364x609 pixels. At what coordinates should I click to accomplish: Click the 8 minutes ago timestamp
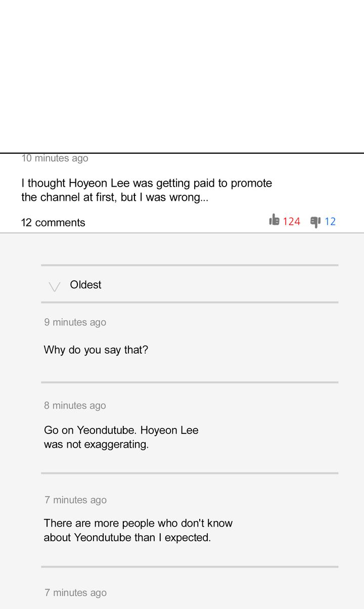(75, 405)
